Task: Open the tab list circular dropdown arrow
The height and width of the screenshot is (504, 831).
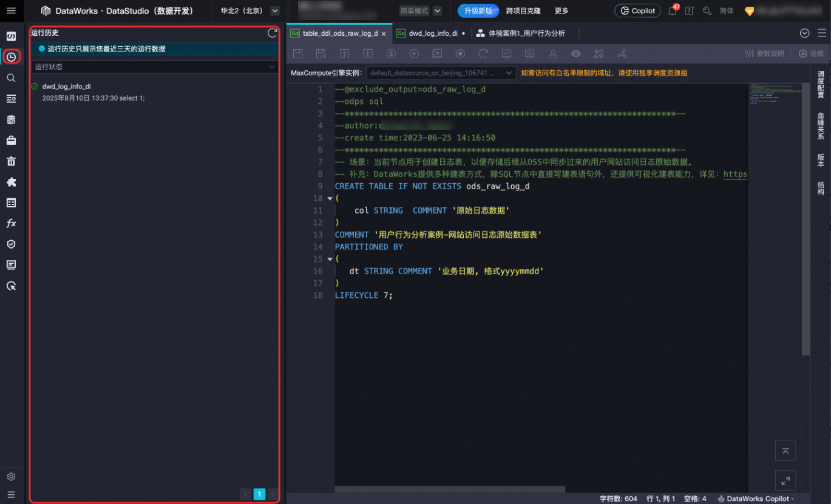Action: point(805,33)
